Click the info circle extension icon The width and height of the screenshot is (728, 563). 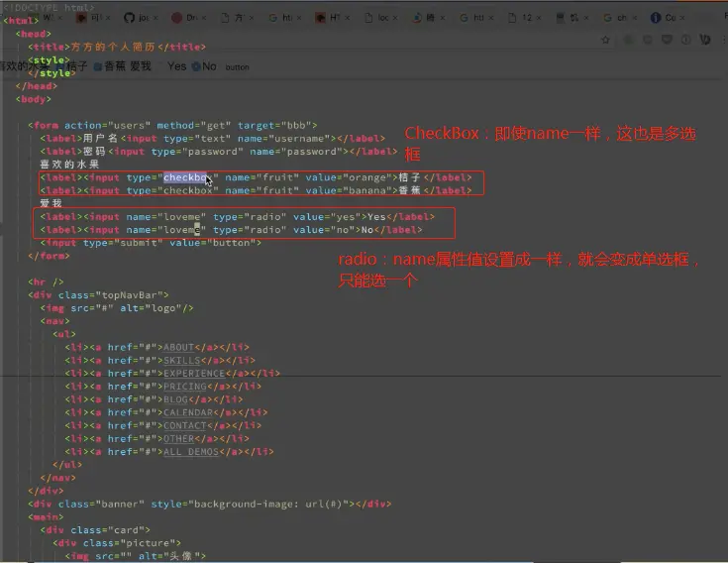(685, 40)
